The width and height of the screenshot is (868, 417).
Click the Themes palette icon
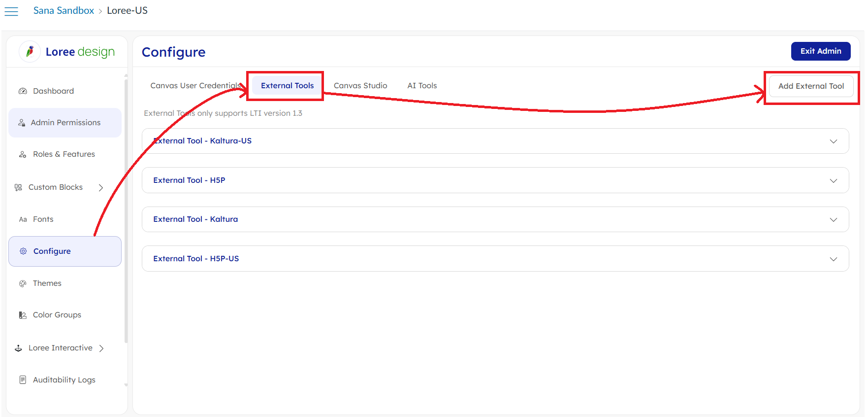23,283
